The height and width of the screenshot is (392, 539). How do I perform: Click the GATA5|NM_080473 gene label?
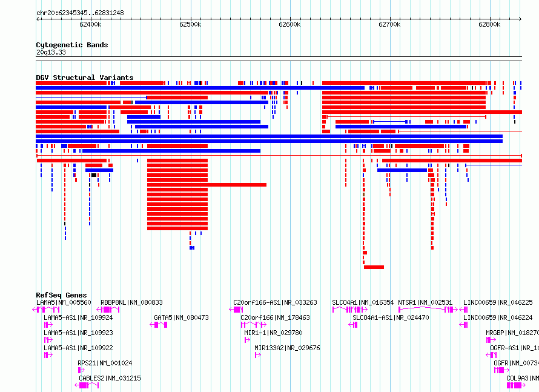[x=181, y=317]
